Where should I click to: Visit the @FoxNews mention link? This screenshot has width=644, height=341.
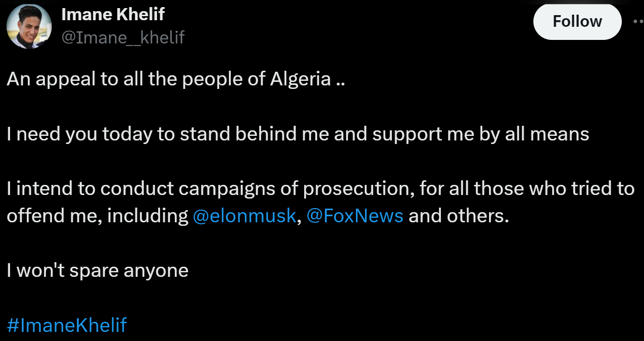tap(355, 216)
